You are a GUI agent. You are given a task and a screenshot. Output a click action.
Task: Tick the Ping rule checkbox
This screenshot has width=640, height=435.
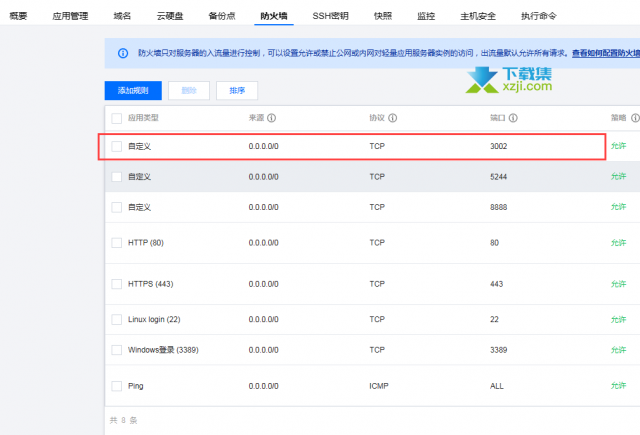[x=117, y=386]
